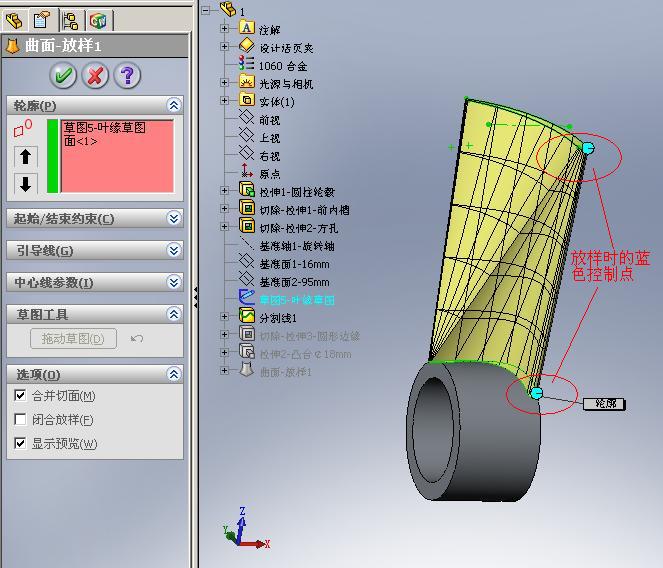Open the DimXpert manager tab

(99, 21)
